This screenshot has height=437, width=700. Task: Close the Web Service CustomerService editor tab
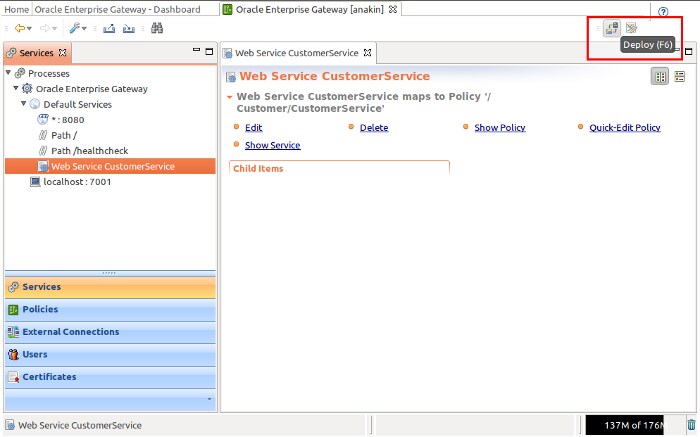367,52
